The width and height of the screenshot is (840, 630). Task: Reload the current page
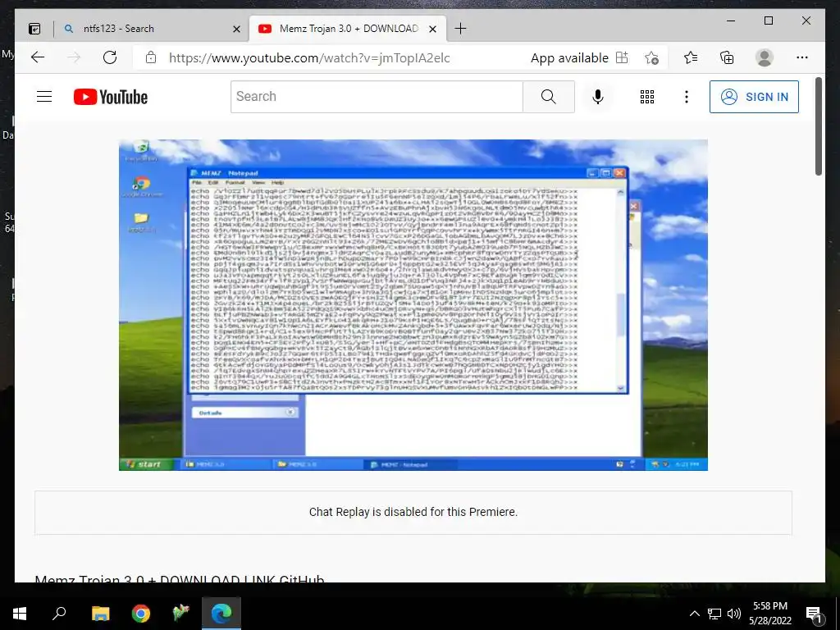pyautogui.click(x=110, y=57)
